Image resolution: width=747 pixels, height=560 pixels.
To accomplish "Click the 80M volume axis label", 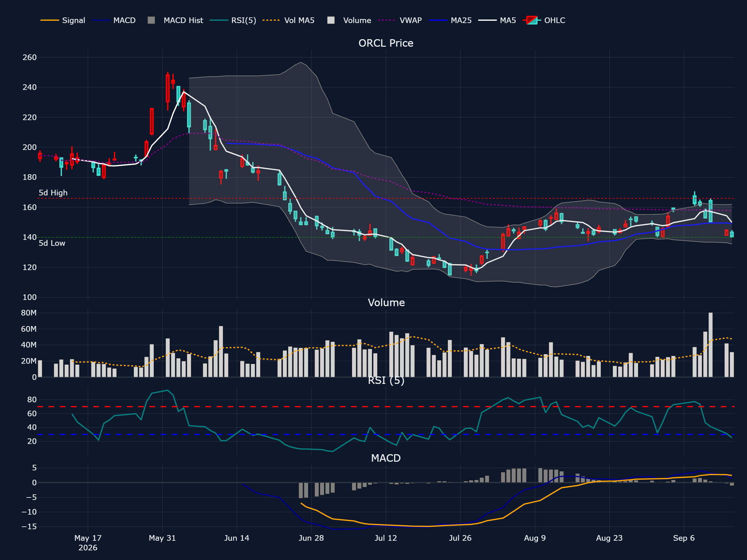I will pyautogui.click(x=29, y=313).
